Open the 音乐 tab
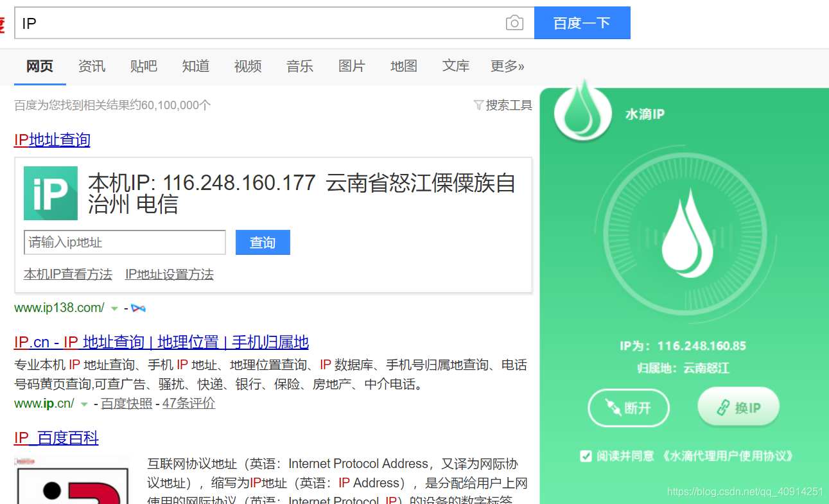Image resolution: width=829 pixels, height=504 pixels. point(300,65)
